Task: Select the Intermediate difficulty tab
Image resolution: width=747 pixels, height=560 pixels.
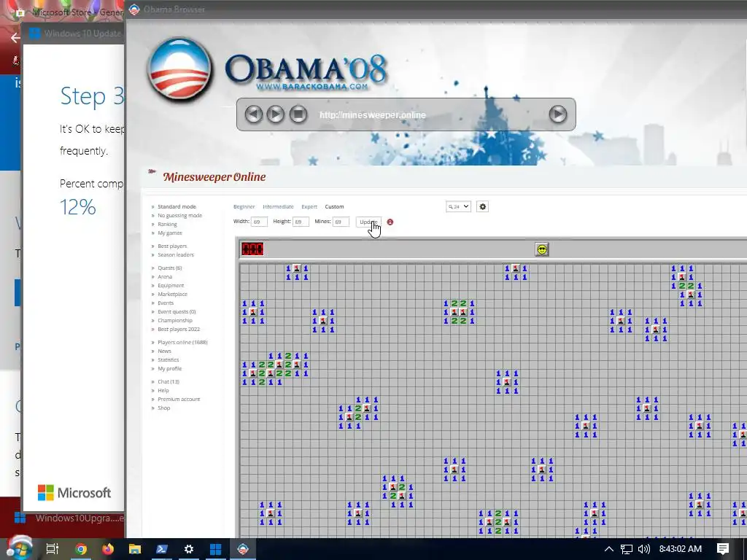Action: click(278, 206)
